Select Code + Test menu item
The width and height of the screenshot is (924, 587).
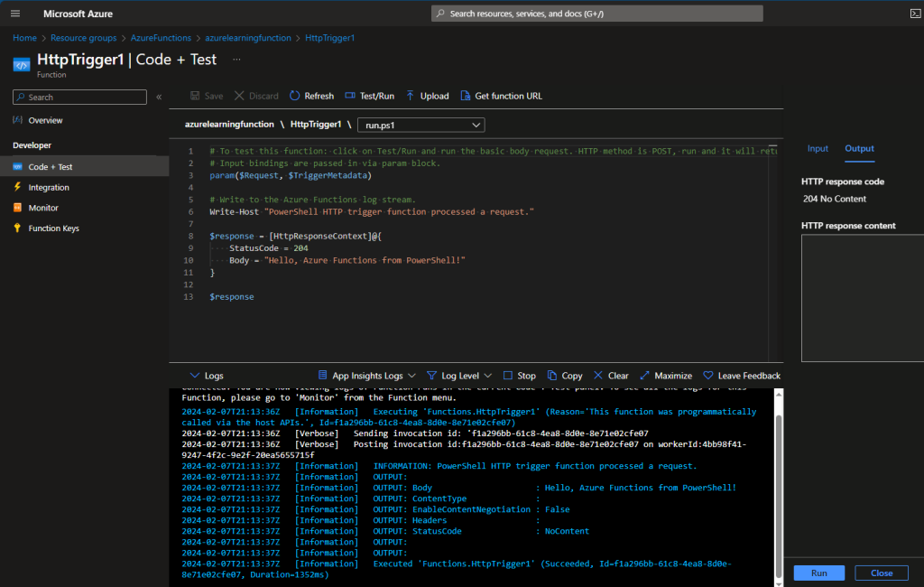pyautogui.click(x=84, y=167)
